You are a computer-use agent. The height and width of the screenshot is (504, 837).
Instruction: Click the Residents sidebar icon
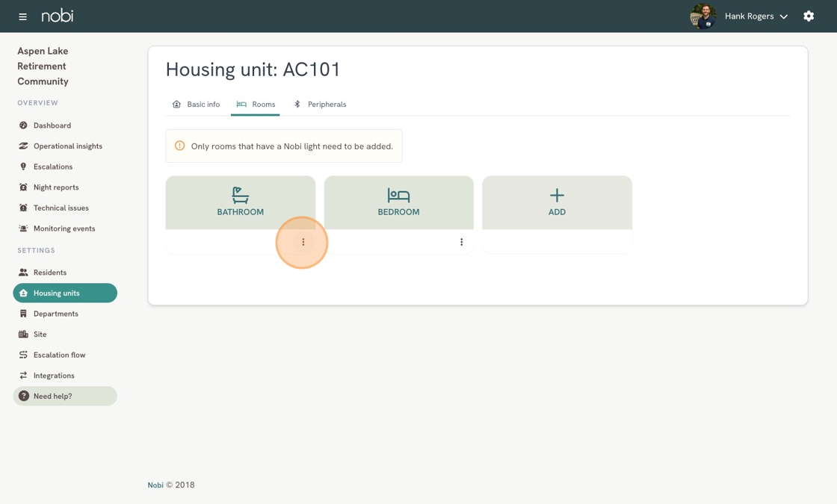23,272
